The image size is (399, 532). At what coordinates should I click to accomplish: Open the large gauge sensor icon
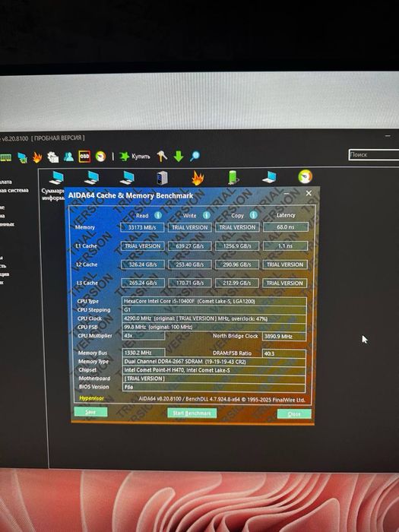(x=305, y=176)
